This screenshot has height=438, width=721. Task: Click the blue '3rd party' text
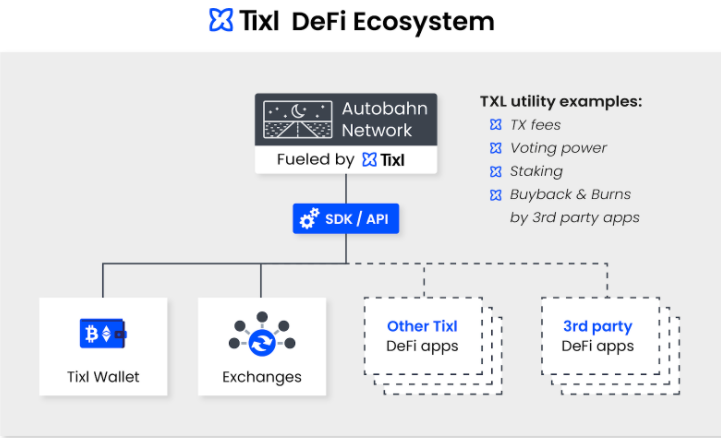click(598, 326)
